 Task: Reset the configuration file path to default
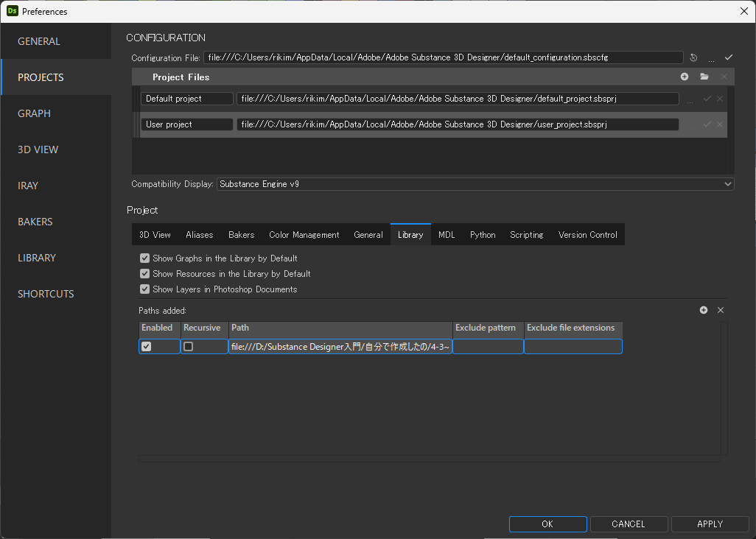(x=693, y=57)
